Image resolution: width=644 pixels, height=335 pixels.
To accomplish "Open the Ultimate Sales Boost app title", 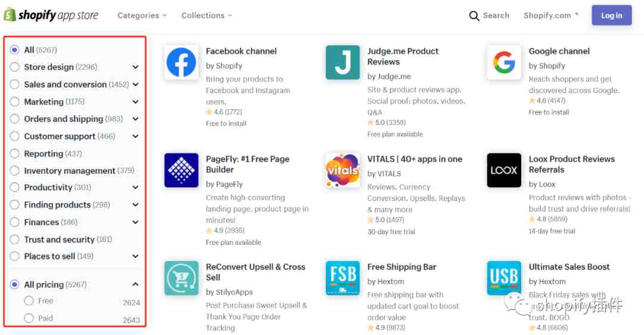I will tap(569, 267).
